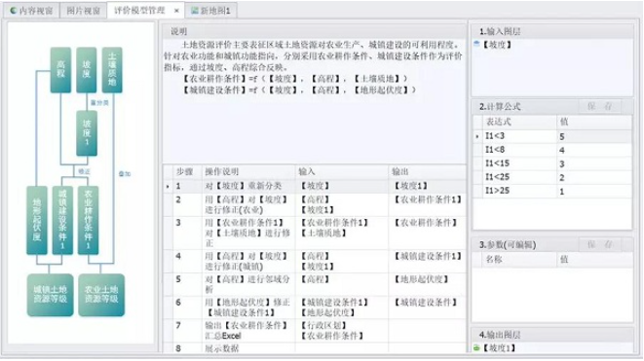Image resolution: width=644 pixels, height=361 pixels.
Task: Click the 坡度1 node in the flowchart
Action: [x=87, y=133]
